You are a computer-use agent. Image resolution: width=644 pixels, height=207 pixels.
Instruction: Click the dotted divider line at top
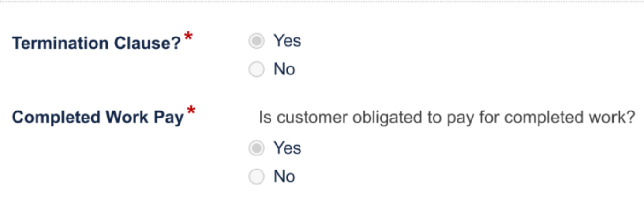[322, 2]
